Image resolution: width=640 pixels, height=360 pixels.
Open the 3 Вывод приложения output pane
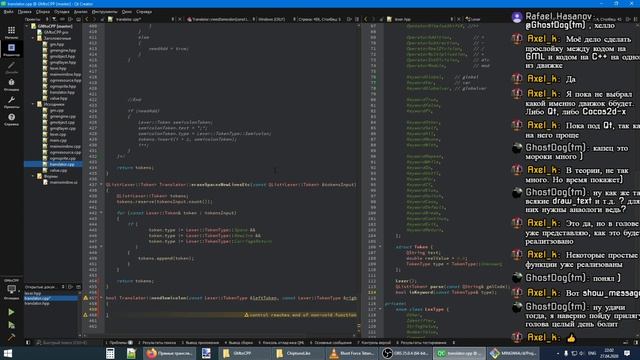click(200, 342)
